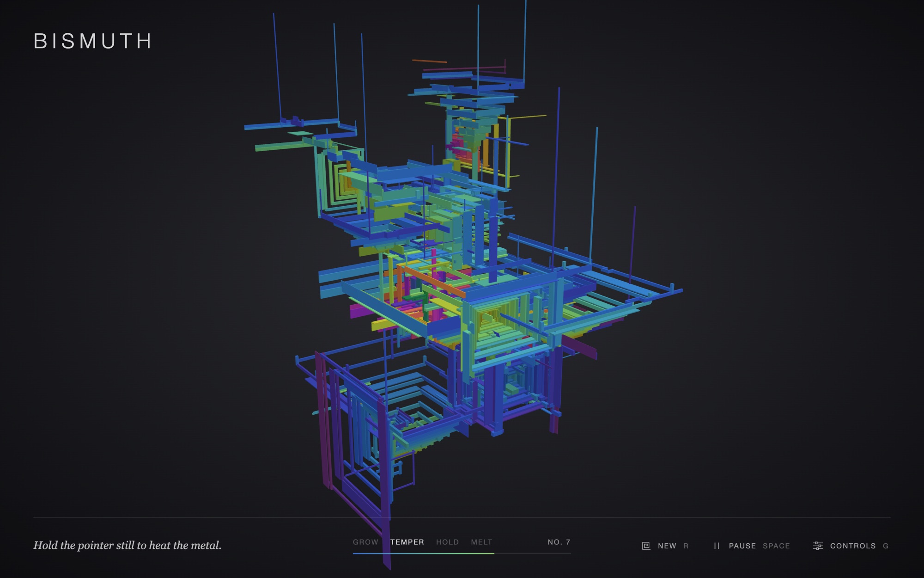Image resolution: width=924 pixels, height=578 pixels.
Task: Click the NEW button label
Action: pyautogui.click(x=667, y=546)
